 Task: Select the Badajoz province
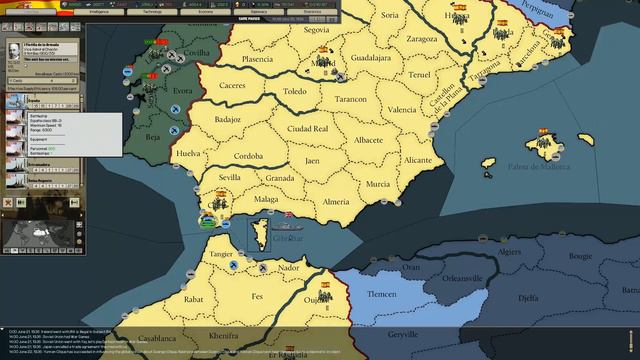point(227,120)
